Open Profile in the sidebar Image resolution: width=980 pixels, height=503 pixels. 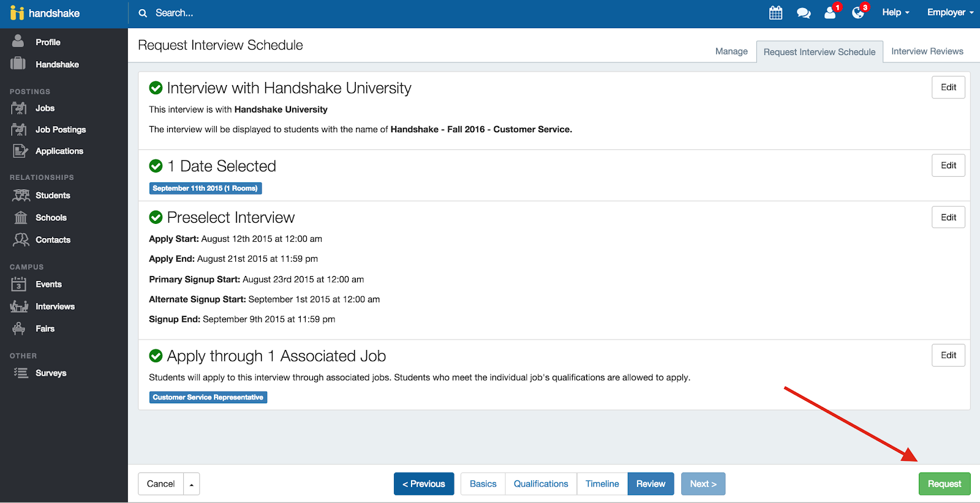point(48,42)
